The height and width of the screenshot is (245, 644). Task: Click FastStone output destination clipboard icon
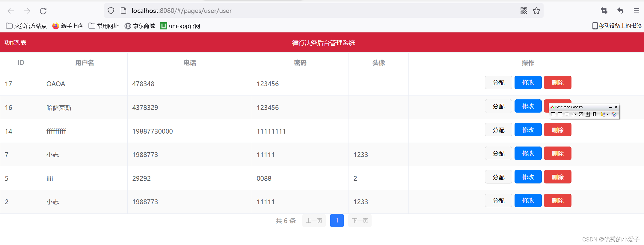click(603, 114)
